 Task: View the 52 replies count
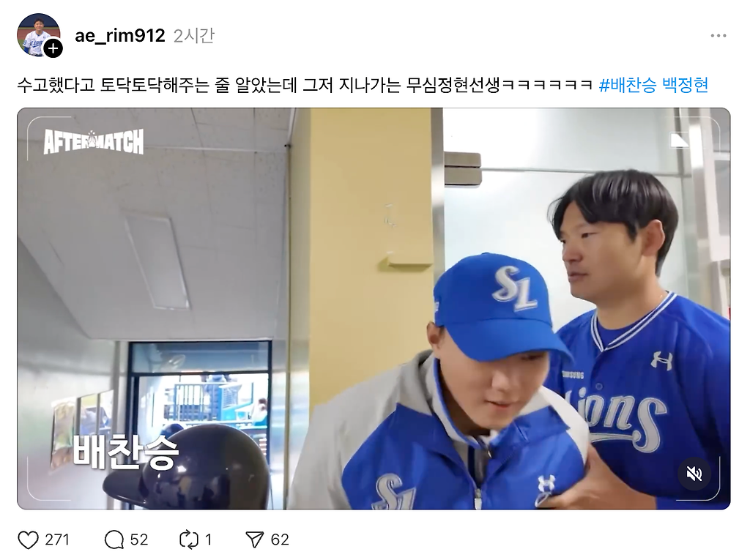tap(139, 540)
